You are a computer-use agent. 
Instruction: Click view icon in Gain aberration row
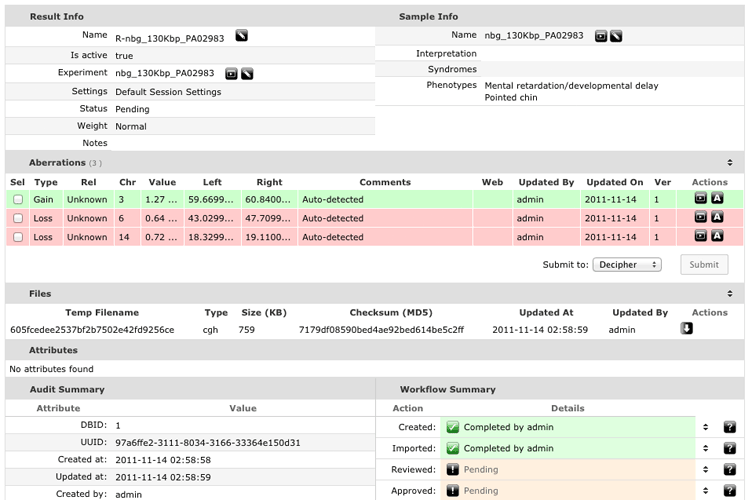pyautogui.click(x=701, y=199)
